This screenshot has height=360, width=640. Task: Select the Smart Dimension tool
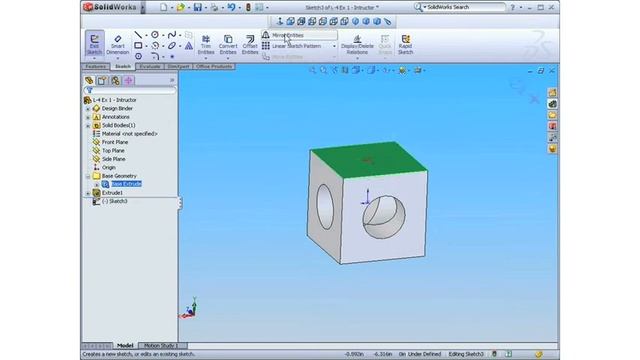(x=118, y=44)
